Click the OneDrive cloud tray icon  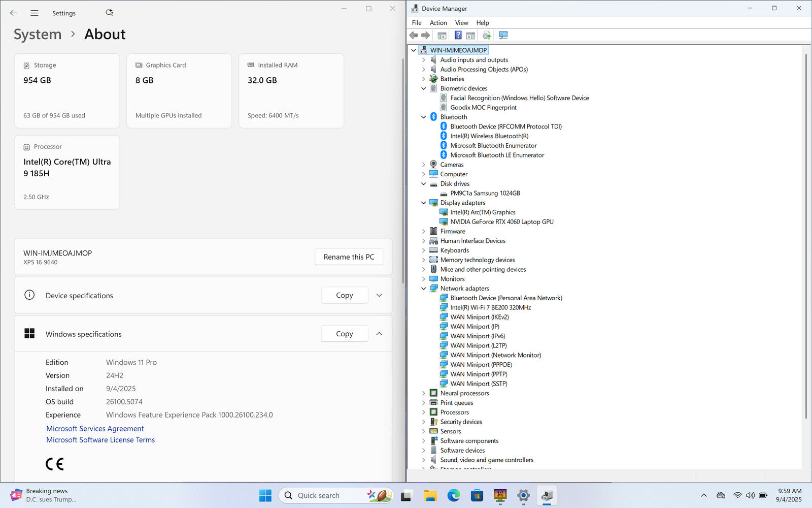(x=721, y=495)
